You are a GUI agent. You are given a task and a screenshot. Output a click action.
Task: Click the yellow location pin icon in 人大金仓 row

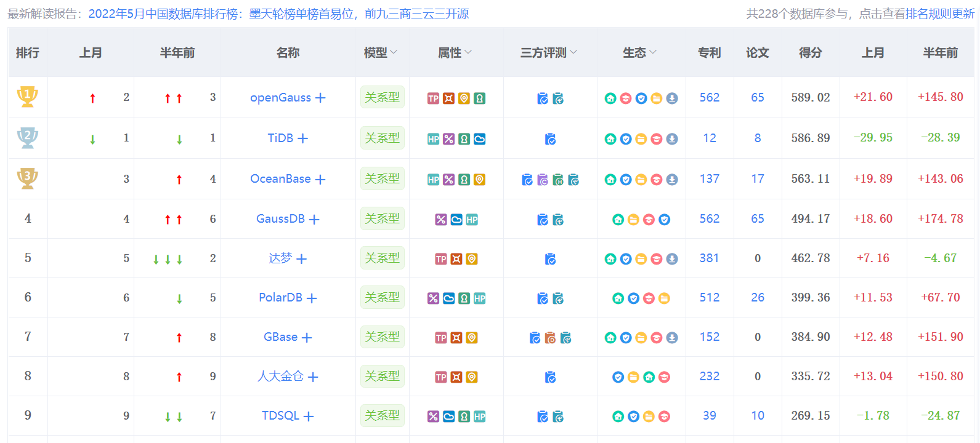(472, 377)
